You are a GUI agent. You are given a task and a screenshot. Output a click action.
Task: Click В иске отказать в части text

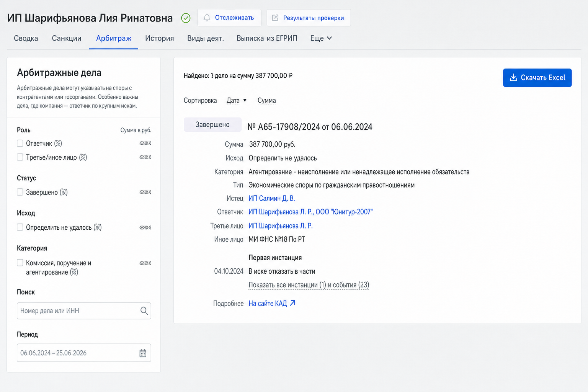click(282, 271)
